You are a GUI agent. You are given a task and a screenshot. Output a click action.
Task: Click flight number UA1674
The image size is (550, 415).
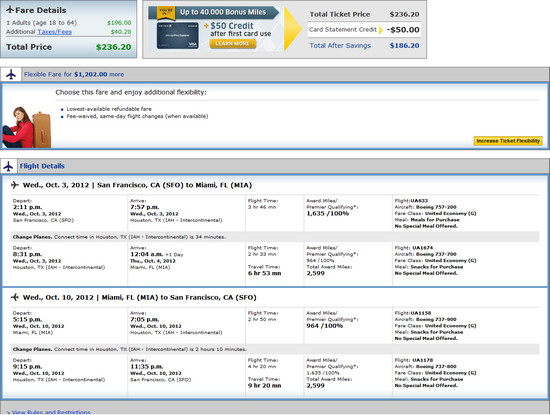[x=422, y=248]
